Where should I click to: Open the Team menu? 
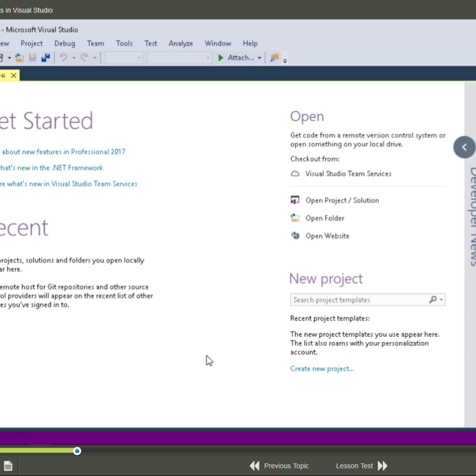coord(95,43)
